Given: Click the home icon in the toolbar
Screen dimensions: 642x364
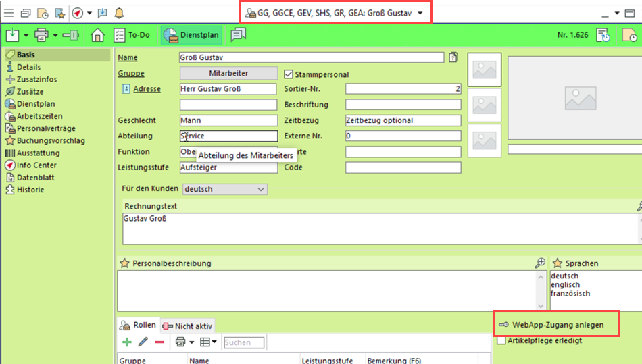Looking at the screenshot, I should (97, 35).
